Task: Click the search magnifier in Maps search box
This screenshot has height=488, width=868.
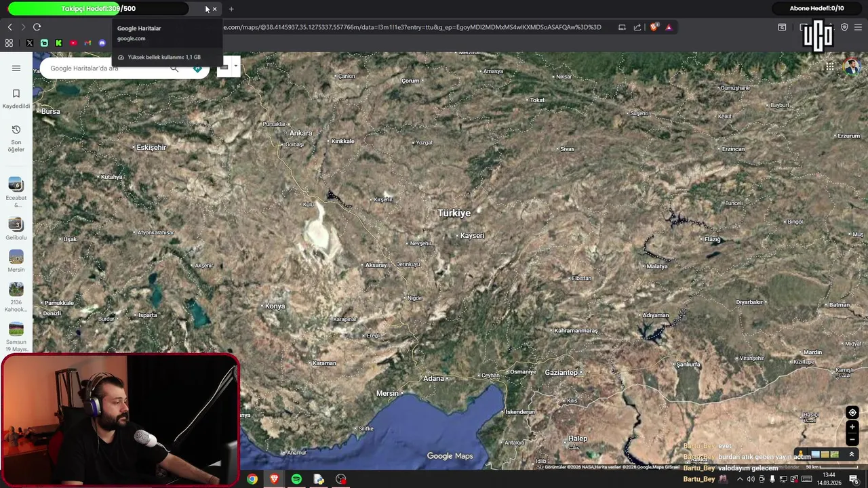Action: [x=174, y=68]
